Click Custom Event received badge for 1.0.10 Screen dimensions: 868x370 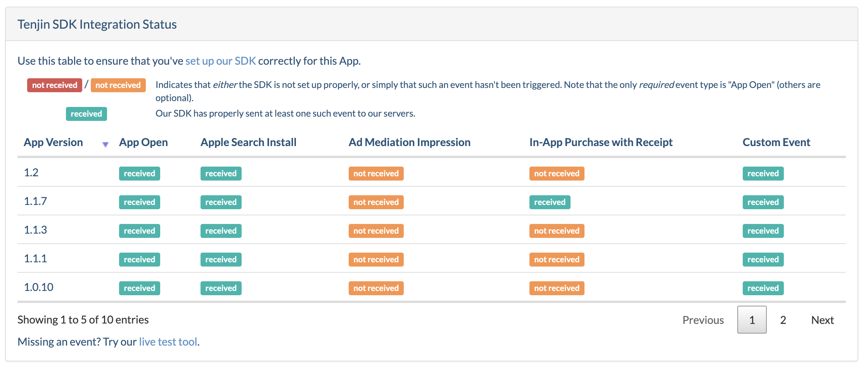(x=763, y=288)
